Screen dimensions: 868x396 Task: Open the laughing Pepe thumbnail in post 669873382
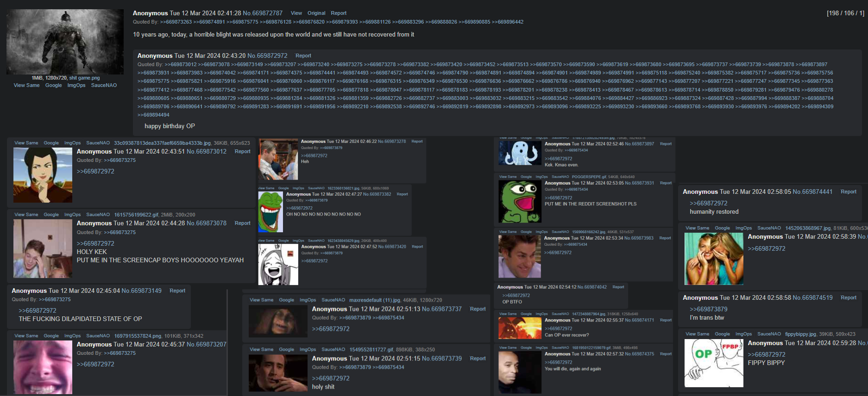tap(270, 212)
